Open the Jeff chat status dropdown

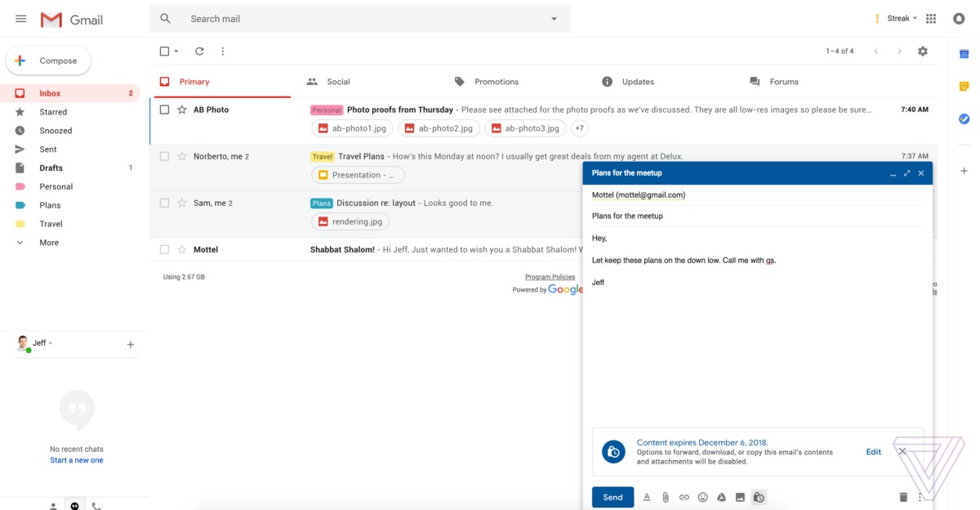click(45, 342)
